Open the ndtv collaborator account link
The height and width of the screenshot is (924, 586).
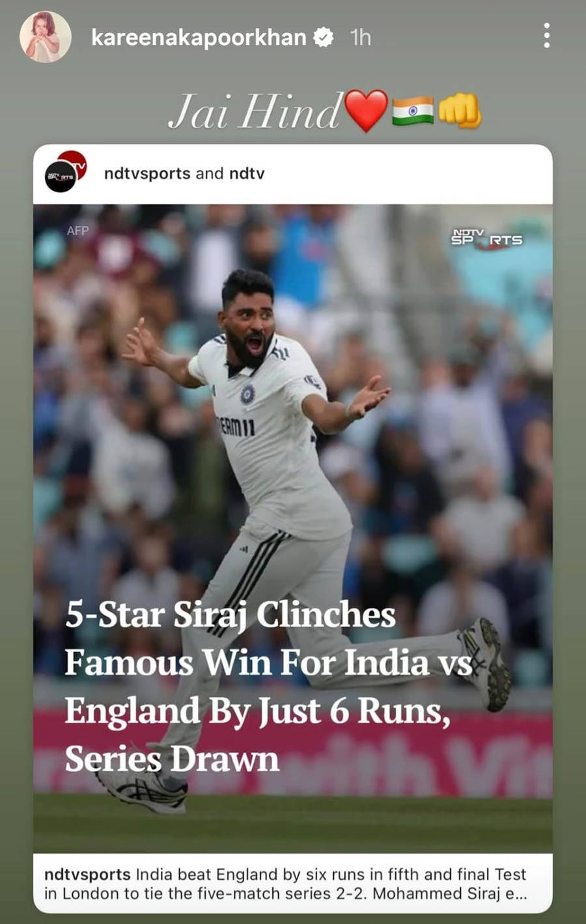247,173
